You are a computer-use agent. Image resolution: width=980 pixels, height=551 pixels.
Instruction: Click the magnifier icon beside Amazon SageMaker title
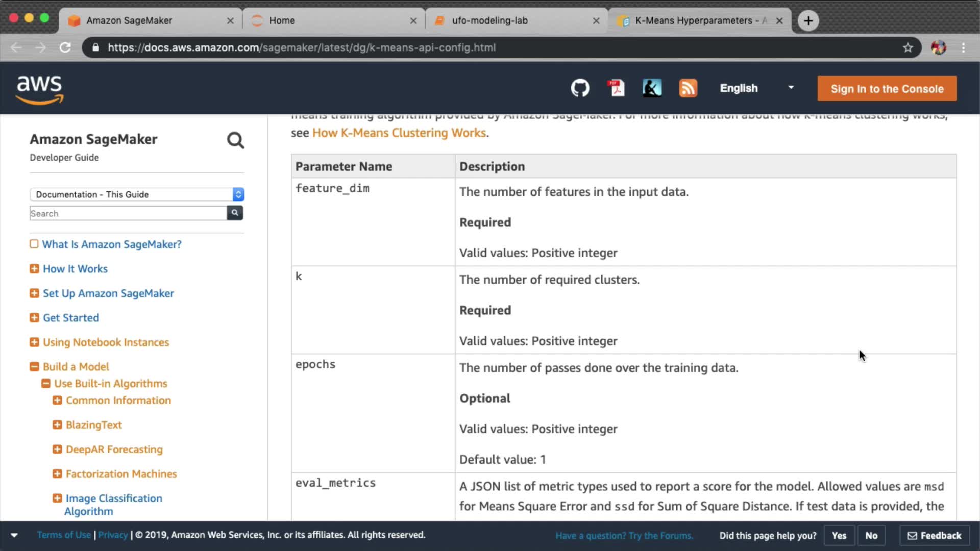[235, 140]
